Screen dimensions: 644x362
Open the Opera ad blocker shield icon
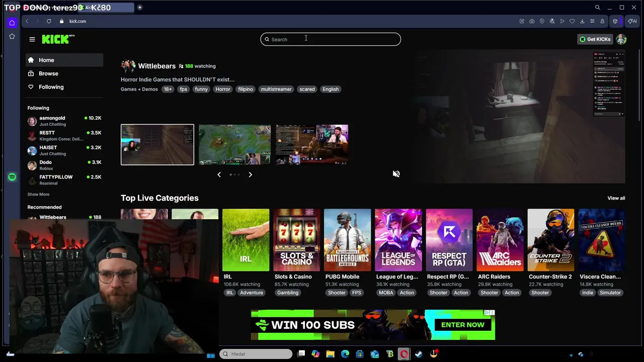tap(542, 21)
